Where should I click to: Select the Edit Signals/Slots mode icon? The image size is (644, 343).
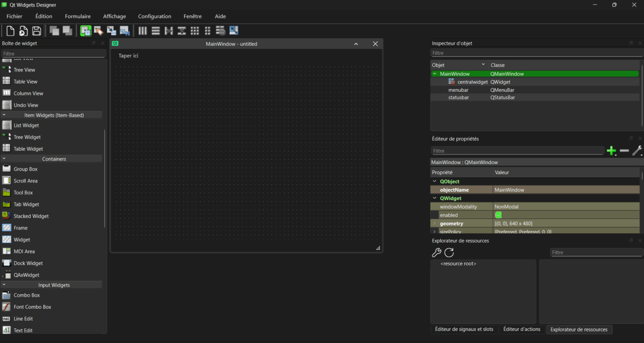(x=98, y=30)
